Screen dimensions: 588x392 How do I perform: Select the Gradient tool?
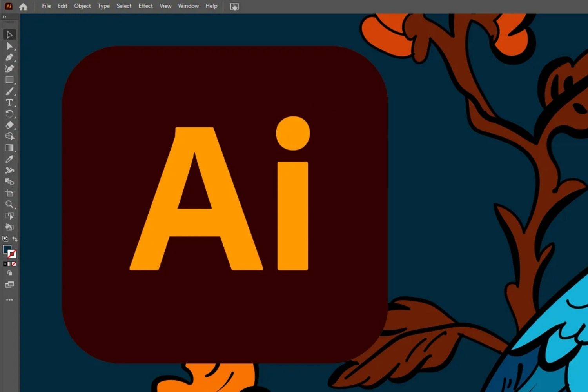click(9, 148)
